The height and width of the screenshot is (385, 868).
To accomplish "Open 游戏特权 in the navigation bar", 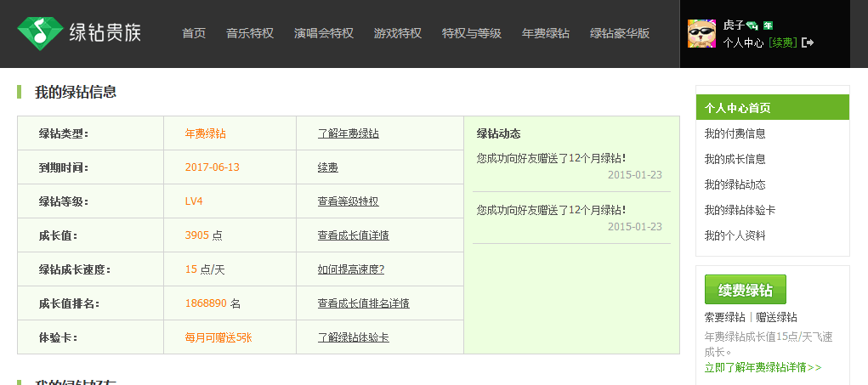I will (398, 33).
